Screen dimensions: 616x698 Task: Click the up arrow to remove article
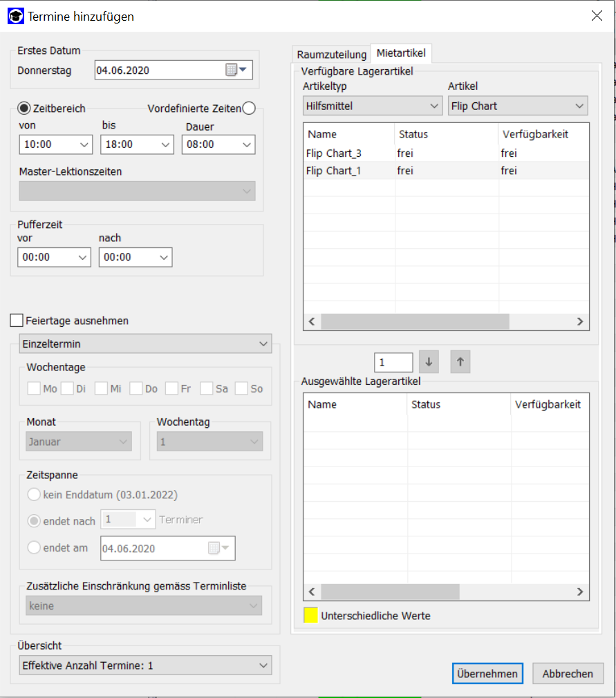click(x=460, y=362)
